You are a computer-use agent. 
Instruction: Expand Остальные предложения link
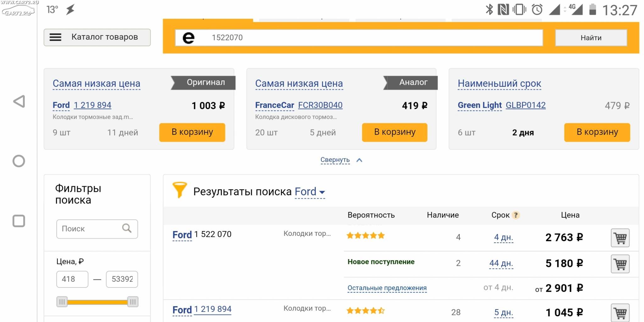(x=387, y=288)
